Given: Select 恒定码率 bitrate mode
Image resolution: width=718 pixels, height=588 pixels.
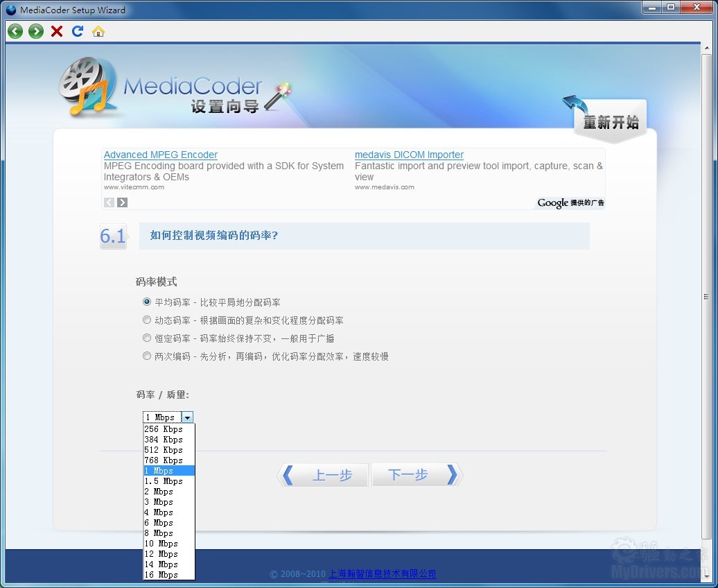Looking at the screenshot, I should pyautogui.click(x=147, y=338).
